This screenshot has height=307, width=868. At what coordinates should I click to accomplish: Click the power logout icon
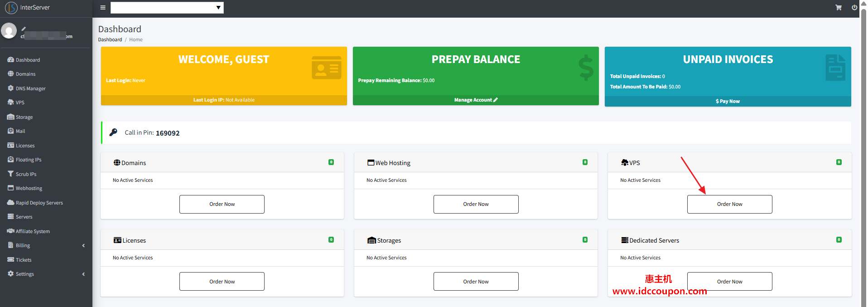pos(854,8)
